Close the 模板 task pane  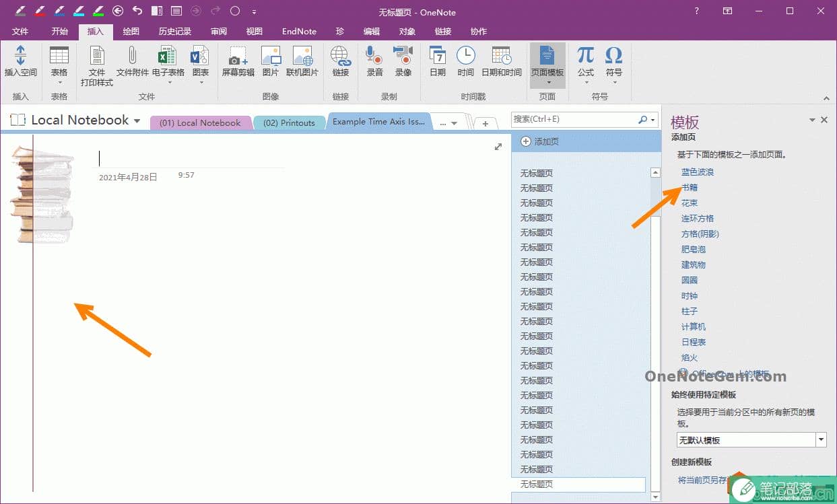824,120
